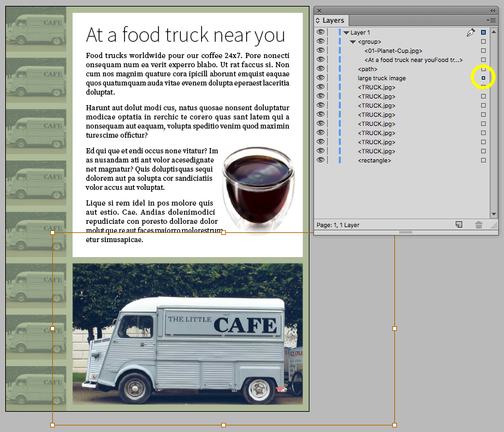504x432 pixels.
Task: Select the <path> row
Action: pos(402,69)
